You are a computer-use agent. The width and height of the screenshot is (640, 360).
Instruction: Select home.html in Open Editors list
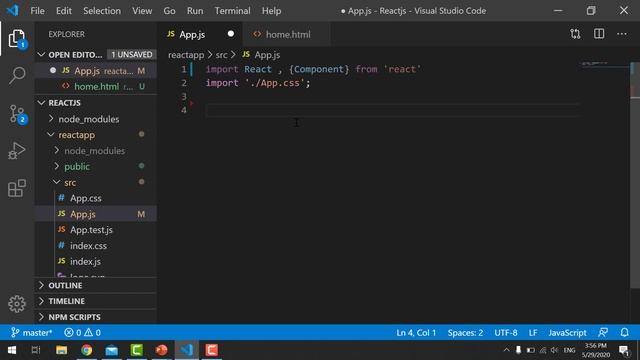click(x=96, y=87)
